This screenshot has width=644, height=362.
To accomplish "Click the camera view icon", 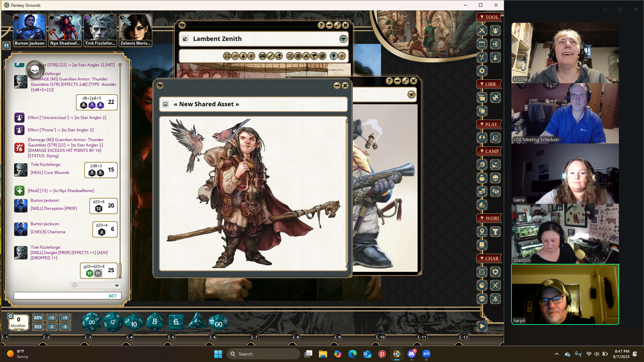I will coord(235,56).
